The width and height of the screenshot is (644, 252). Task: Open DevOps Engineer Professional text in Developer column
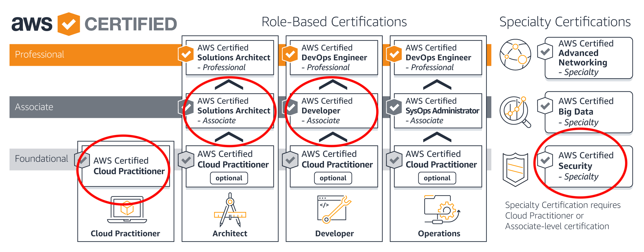pos(334,57)
